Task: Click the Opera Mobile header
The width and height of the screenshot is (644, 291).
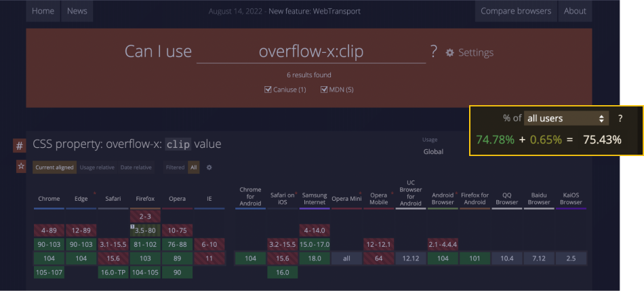Action: point(379,199)
